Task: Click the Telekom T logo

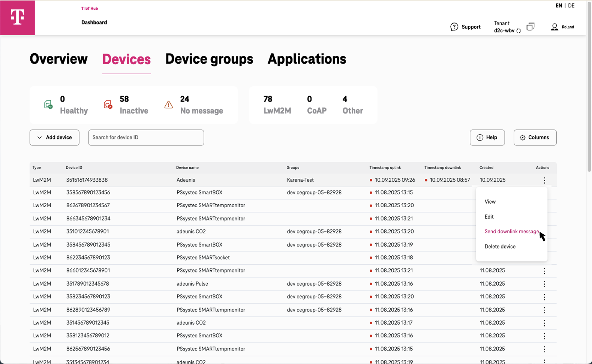Action: coord(18,18)
